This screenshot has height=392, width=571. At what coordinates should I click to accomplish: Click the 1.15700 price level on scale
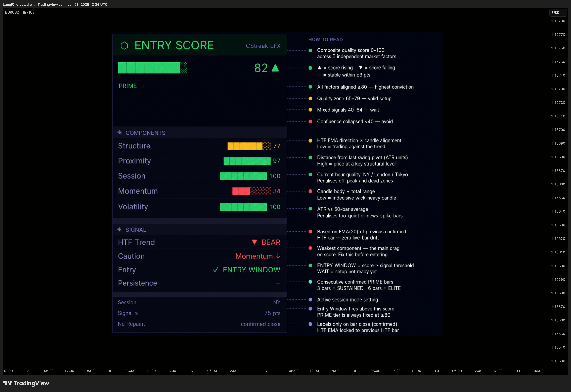point(558,130)
